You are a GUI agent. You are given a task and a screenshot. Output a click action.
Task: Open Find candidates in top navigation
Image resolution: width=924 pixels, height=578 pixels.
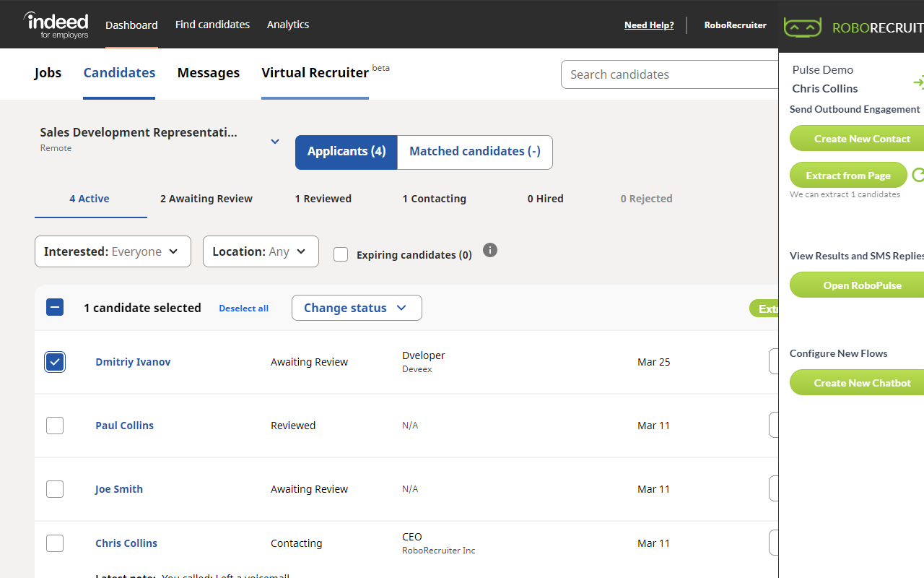pos(212,25)
